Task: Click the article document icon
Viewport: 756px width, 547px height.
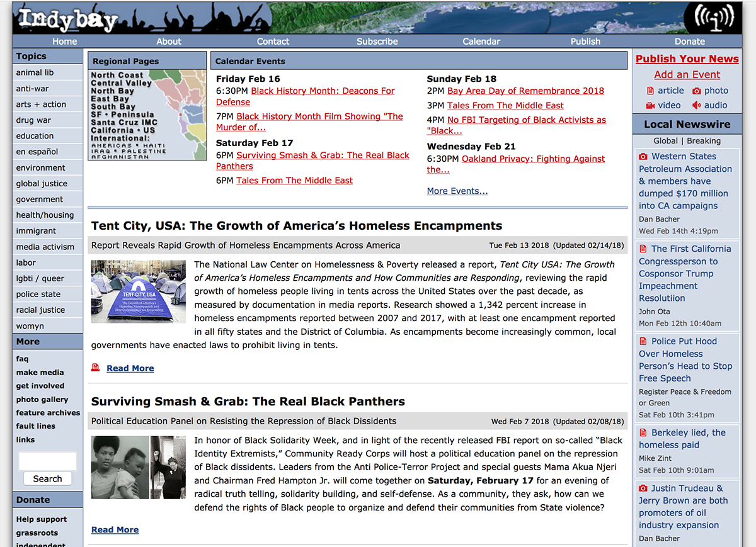Action: (651, 91)
